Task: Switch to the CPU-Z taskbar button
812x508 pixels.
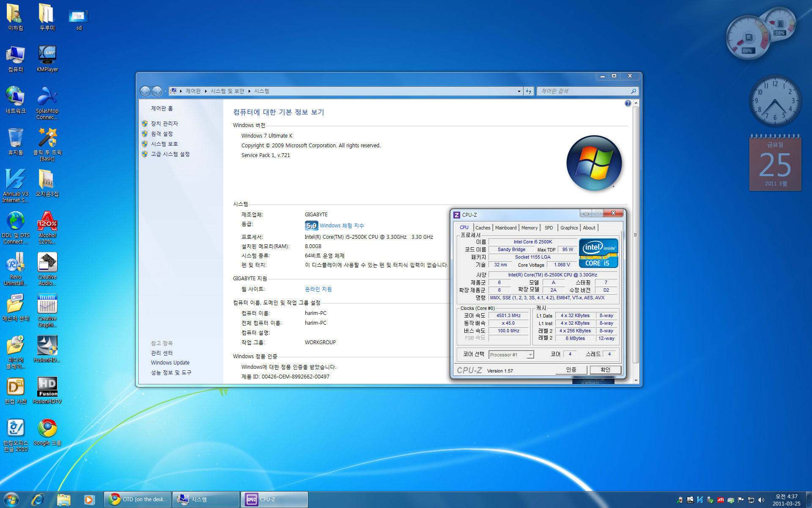Action: 274,500
